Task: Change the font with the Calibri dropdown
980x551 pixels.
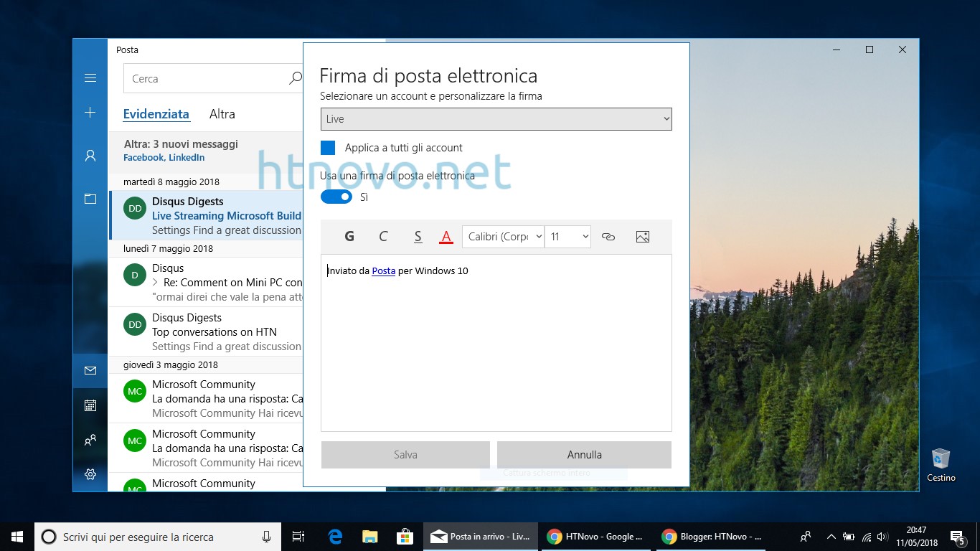Action: coord(502,236)
